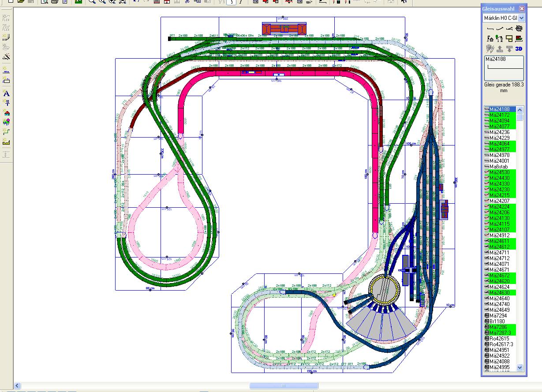
Task: Select the yellow terrain tool
Action: click(x=6, y=142)
